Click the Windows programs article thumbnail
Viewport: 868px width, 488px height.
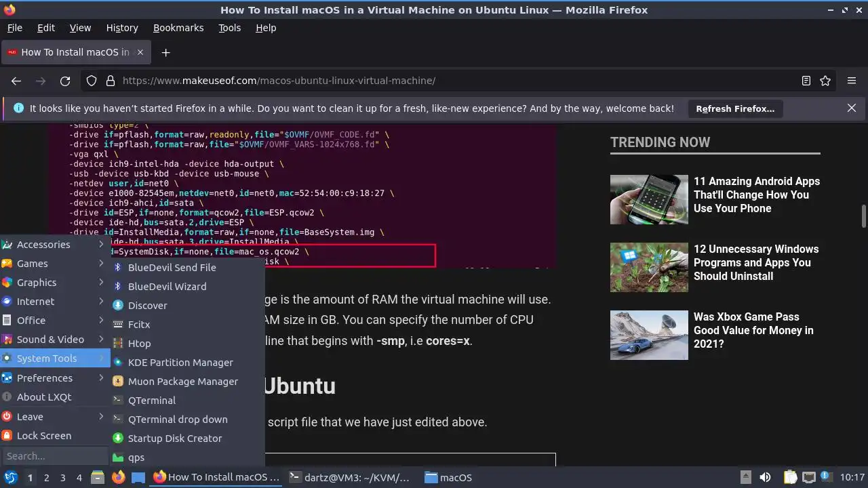pos(649,268)
